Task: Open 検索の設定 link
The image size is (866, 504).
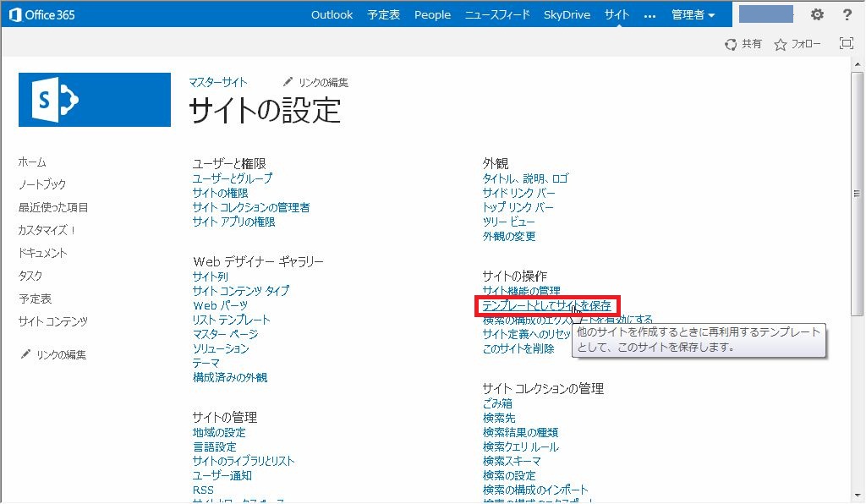Action: pos(508,475)
